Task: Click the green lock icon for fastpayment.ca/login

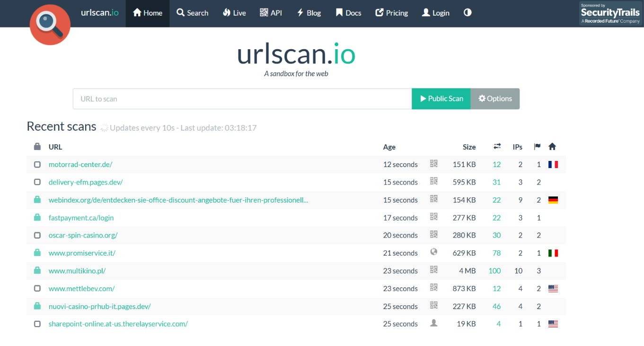Action: [37, 217]
